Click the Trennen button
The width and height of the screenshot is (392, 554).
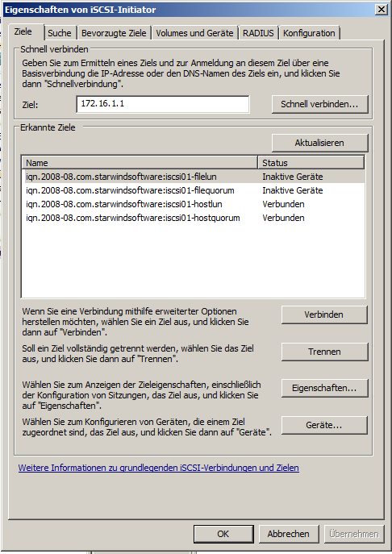pos(324,352)
